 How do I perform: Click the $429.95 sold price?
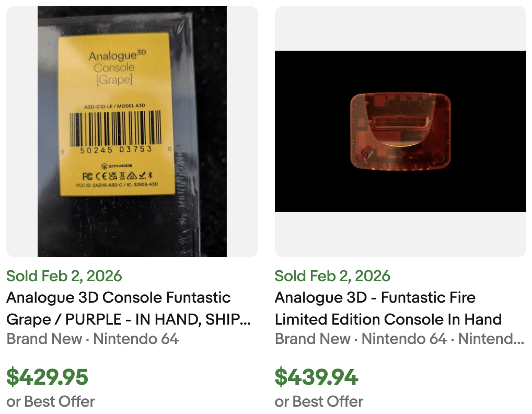click(x=48, y=377)
